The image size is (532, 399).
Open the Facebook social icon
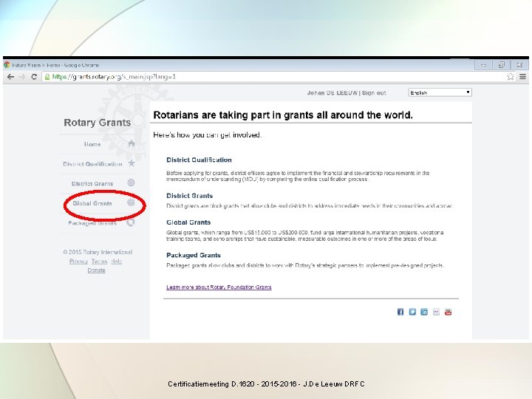[400, 312]
